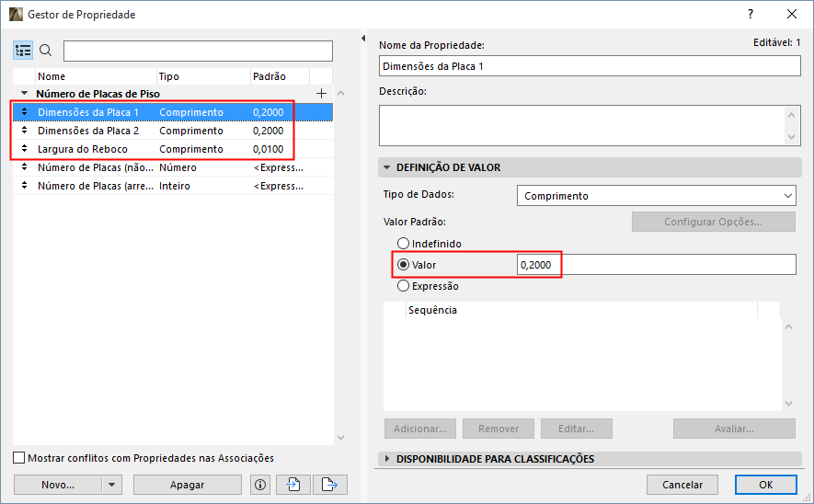Click in the Descrição text area
The image size is (814, 504).
(581, 125)
